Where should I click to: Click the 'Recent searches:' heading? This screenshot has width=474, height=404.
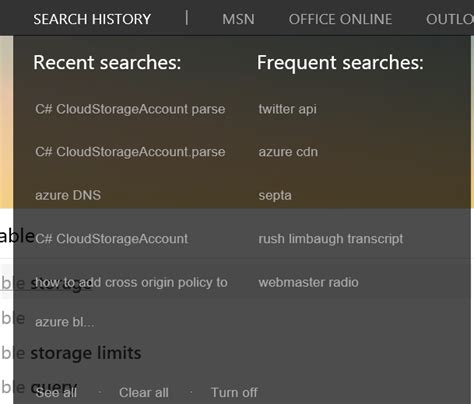click(x=107, y=62)
